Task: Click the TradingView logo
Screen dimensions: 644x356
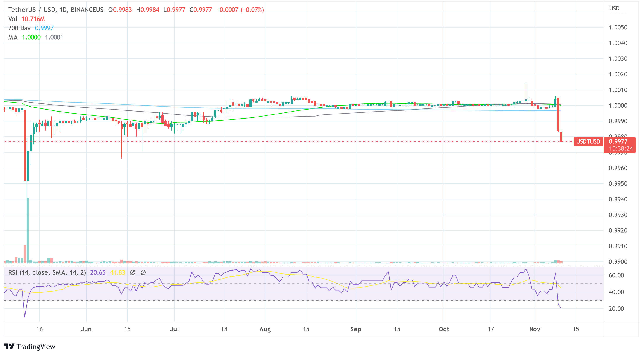Action: point(29,347)
